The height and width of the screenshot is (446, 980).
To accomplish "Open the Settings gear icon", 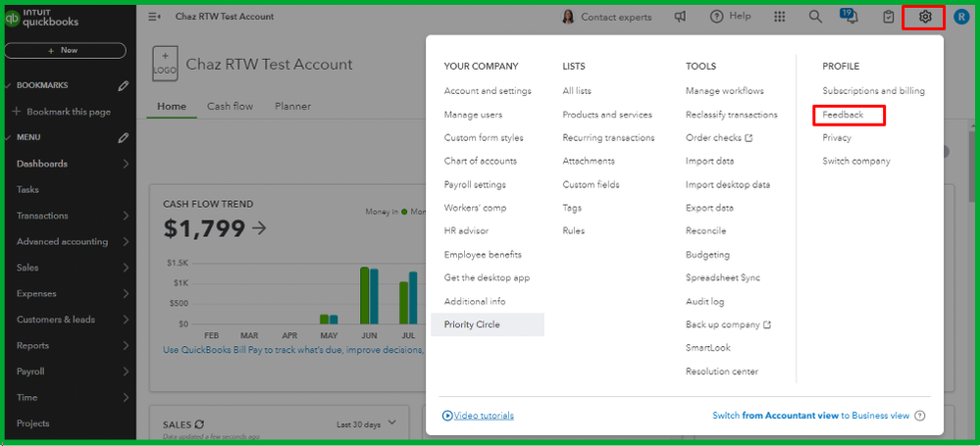I will click(x=924, y=17).
